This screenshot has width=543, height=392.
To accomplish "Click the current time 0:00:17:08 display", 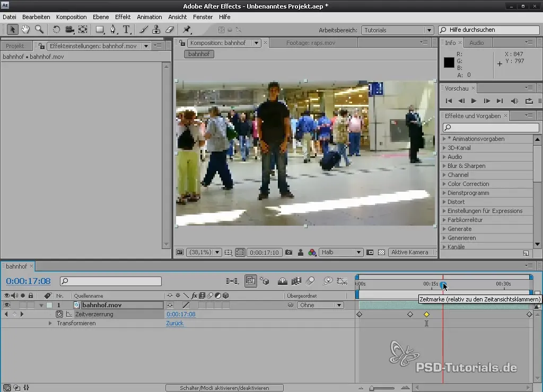I will pos(28,281).
